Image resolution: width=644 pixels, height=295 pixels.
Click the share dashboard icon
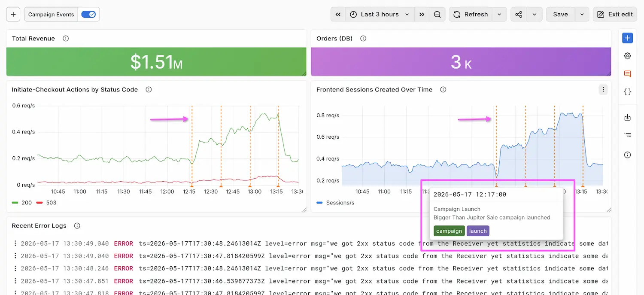click(519, 14)
